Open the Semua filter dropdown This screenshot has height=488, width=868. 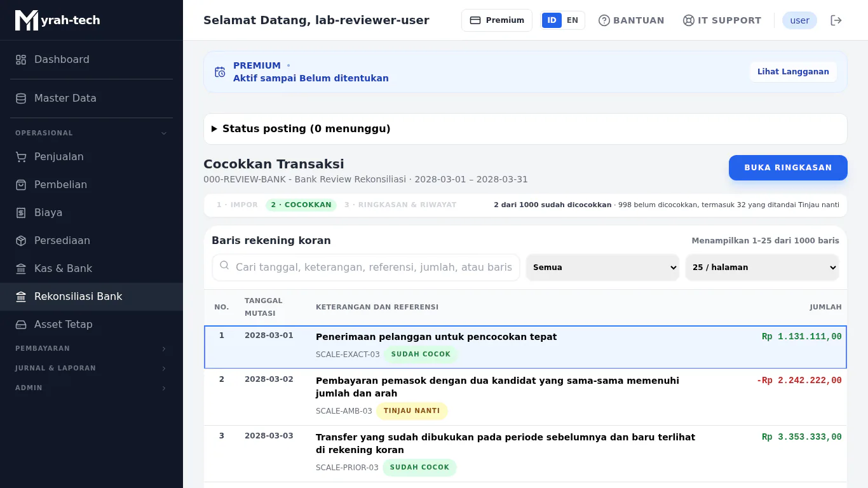coord(603,268)
